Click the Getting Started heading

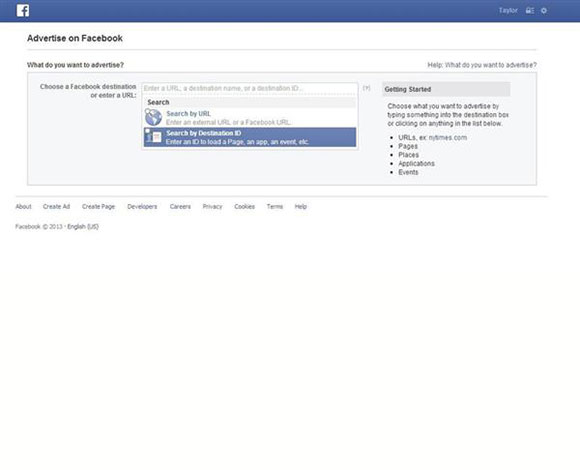408,89
